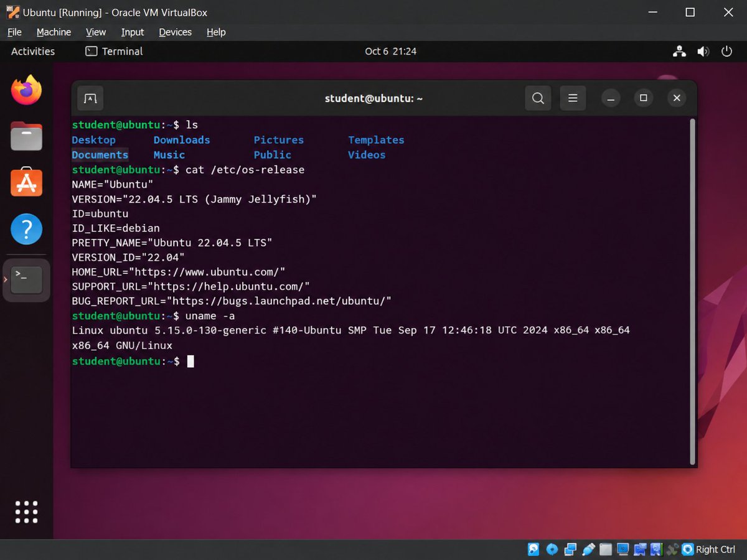Click the student@ubuntu: ~ terminal title

[374, 98]
